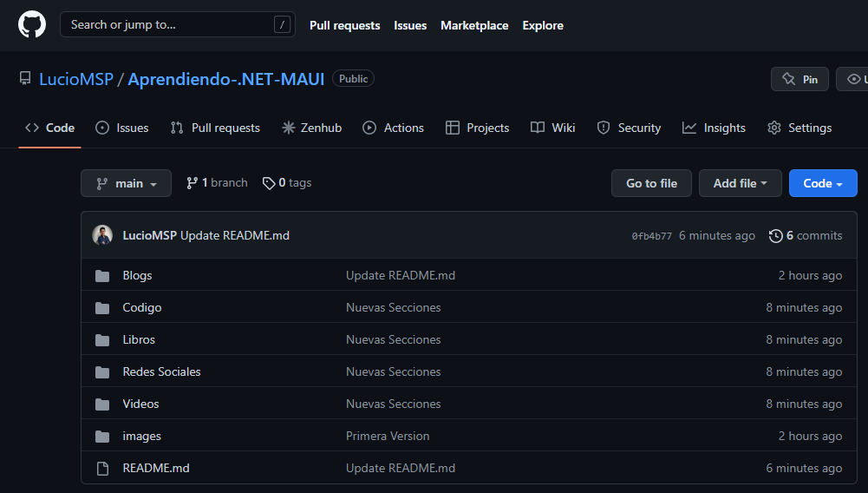Click the slash shortcut key icon in search
Image resolution: width=868 pixels, height=493 pixels.
(x=282, y=25)
